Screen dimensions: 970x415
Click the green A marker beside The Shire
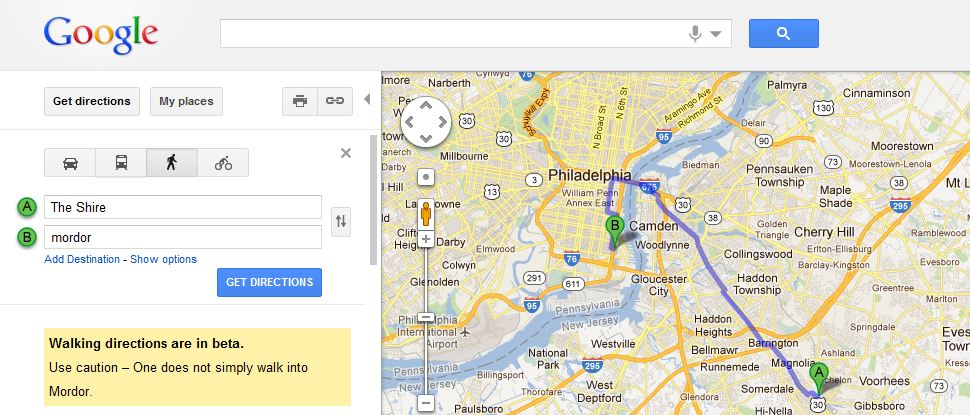pyautogui.click(x=27, y=207)
